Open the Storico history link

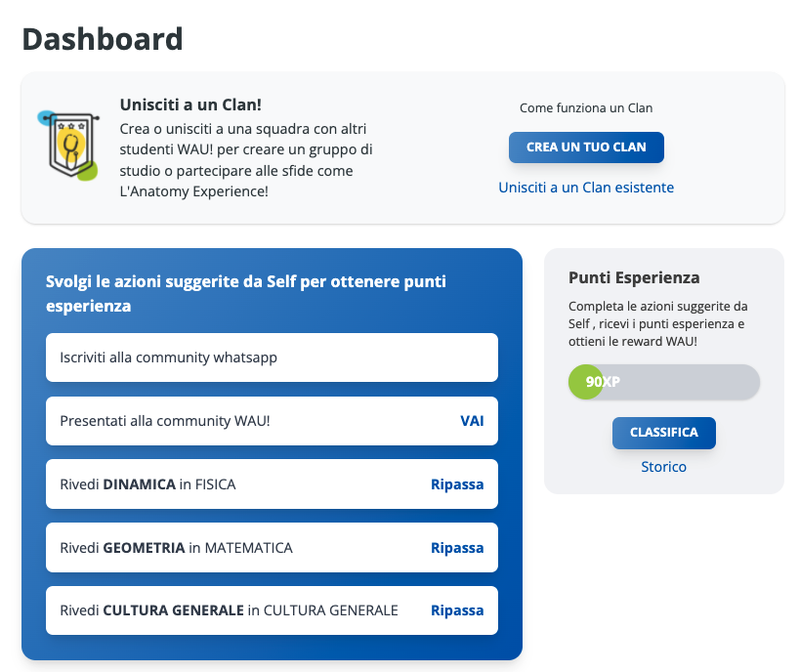click(664, 467)
